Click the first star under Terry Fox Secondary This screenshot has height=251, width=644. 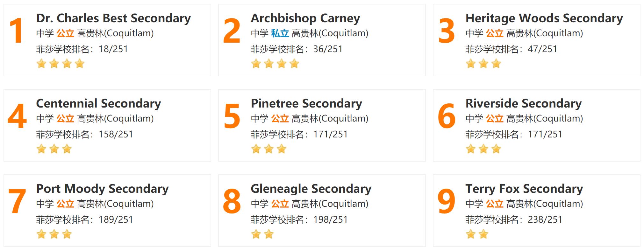471,234
